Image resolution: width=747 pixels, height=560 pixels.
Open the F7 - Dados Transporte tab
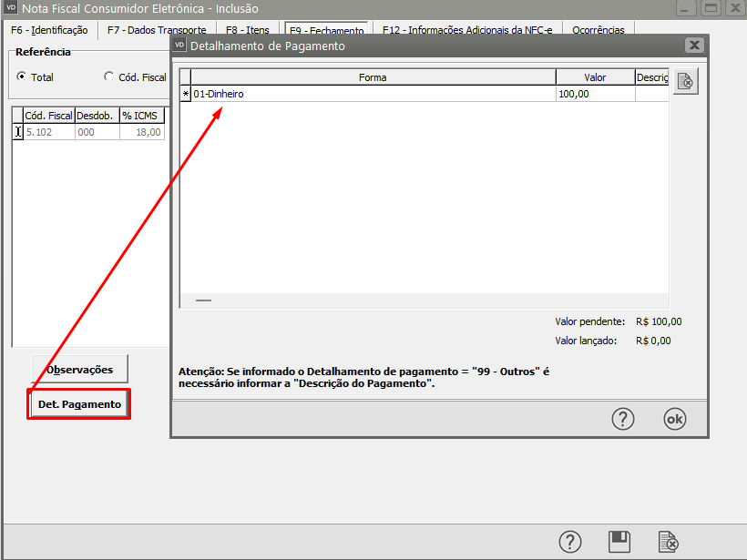coord(156,30)
